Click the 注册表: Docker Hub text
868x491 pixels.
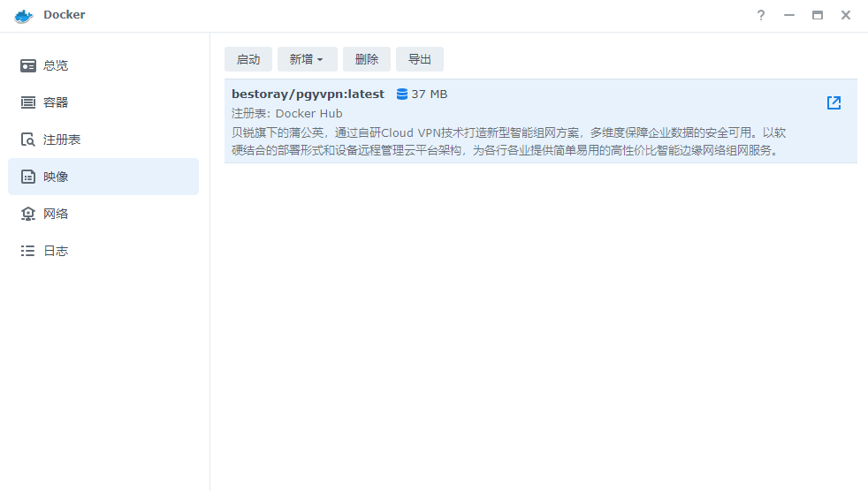[286, 113]
